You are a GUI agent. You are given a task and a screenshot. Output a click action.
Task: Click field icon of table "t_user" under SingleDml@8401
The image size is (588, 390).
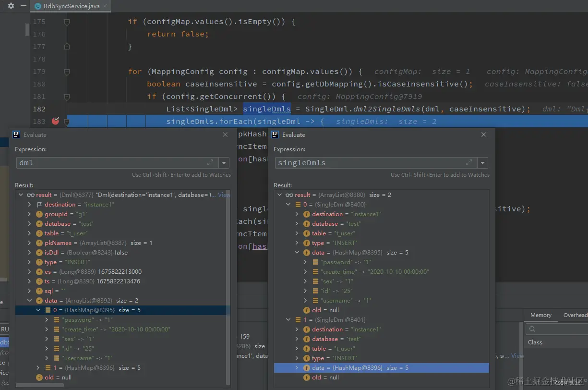pyautogui.click(x=307, y=349)
